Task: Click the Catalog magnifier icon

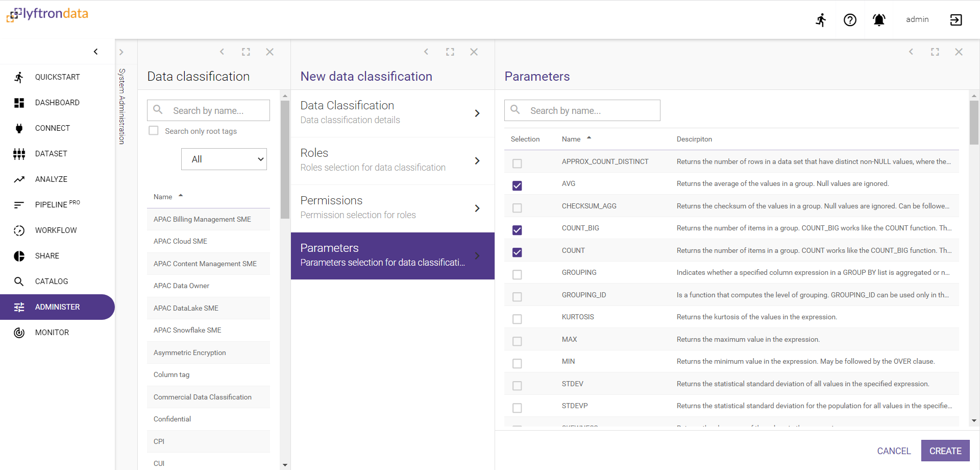Action: point(19,281)
